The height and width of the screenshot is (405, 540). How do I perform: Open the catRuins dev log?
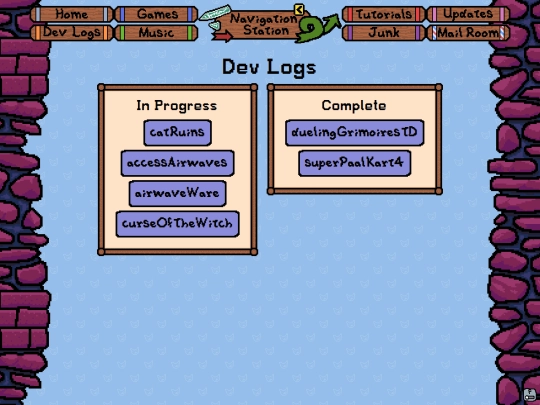tap(177, 133)
